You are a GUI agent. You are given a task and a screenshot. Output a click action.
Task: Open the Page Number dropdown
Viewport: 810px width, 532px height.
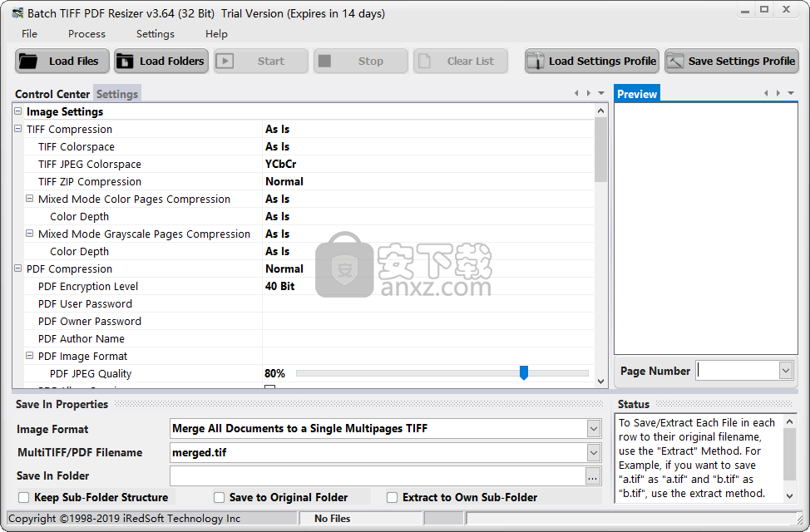pyautogui.click(x=786, y=371)
